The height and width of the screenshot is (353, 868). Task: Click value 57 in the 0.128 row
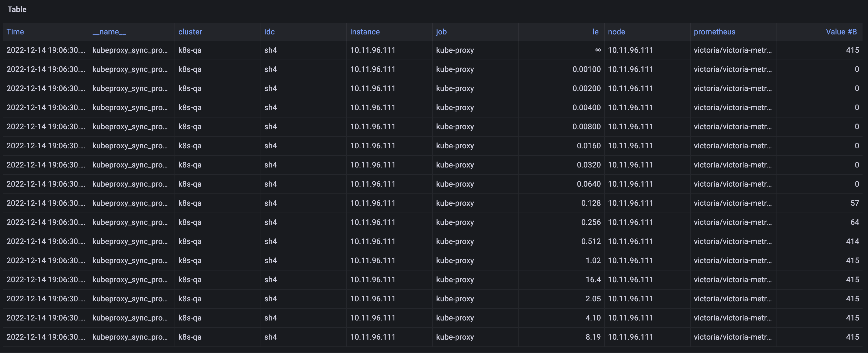tap(855, 203)
